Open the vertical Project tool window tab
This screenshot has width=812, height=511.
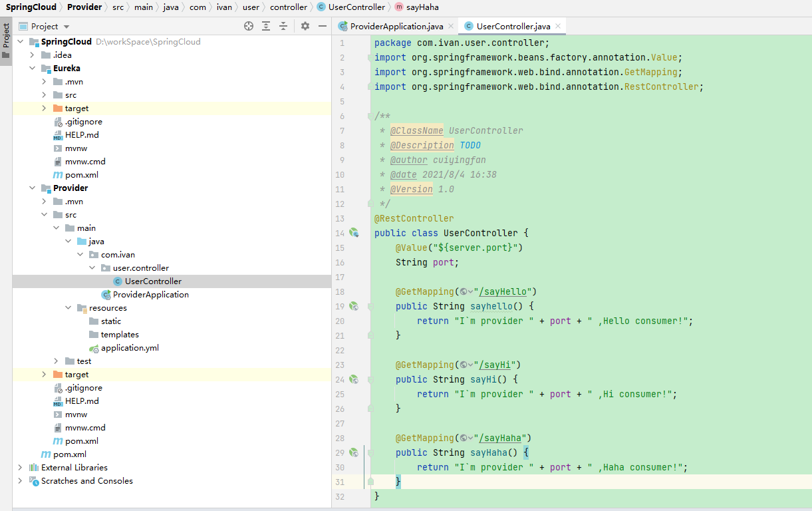tap(6, 41)
